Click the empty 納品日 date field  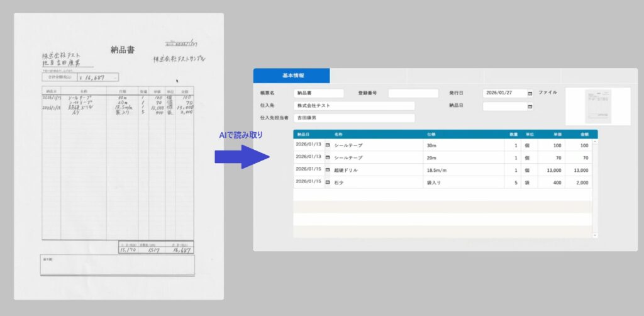click(x=504, y=106)
